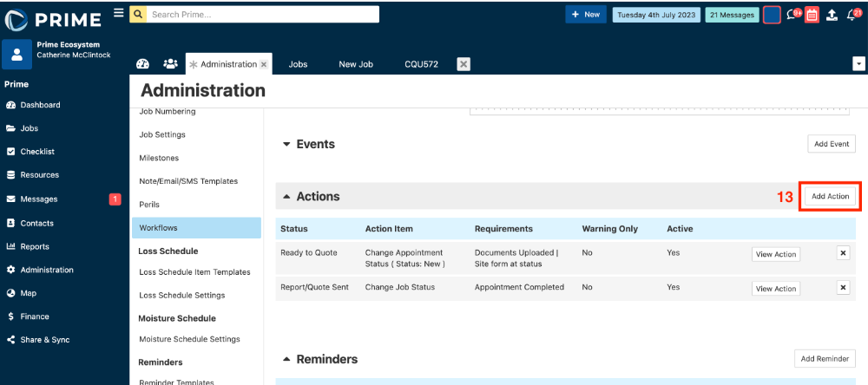Click the upload icon in top bar

832,15
